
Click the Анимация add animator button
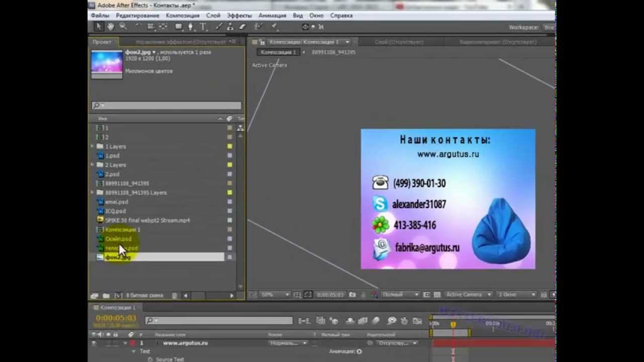click(359, 351)
